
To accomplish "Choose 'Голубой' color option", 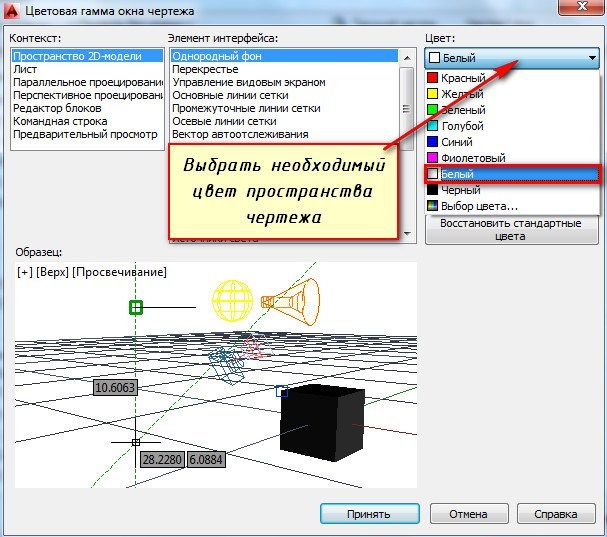I will (513, 126).
